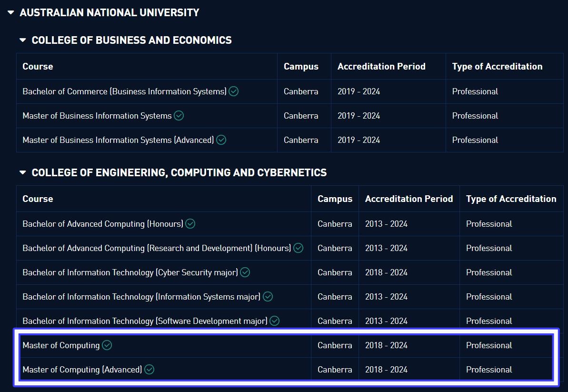The image size is (568, 392).
Task: Click Canberra campus for Bachelor of Commerce row
Action: pyautogui.click(x=301, y=91)
